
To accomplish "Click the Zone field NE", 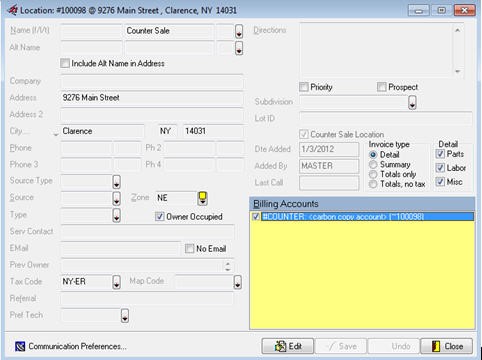I will pyautogui.click(x=176, y=198).
